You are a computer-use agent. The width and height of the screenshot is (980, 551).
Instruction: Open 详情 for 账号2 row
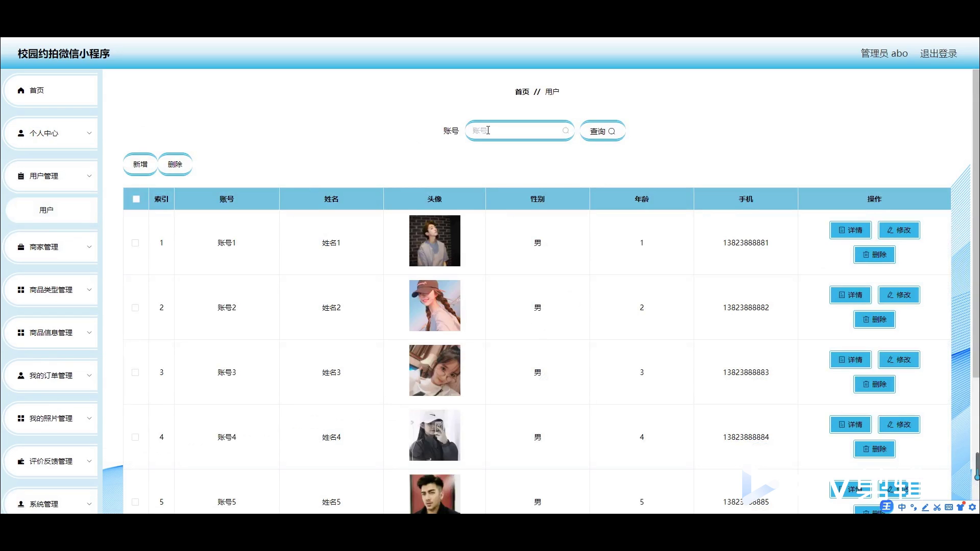point(850,295)
